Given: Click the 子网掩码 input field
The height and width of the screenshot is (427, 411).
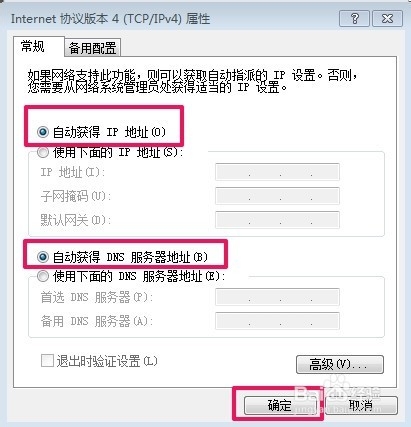Looking at the screenshot, I should pos(277,196).
